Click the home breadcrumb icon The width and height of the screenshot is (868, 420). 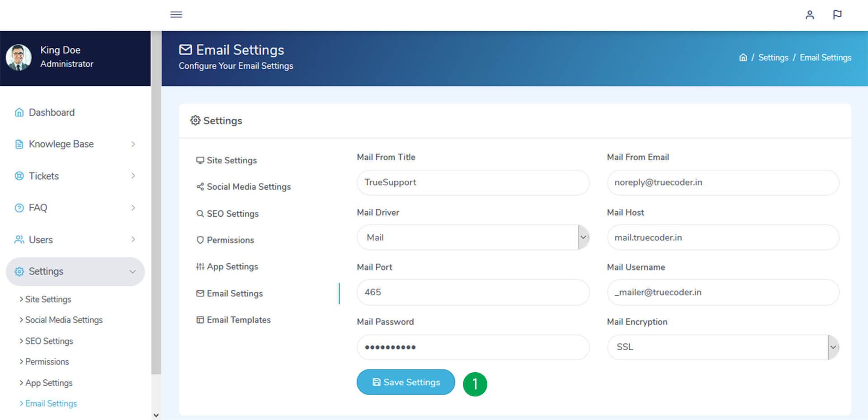[743, 58]
